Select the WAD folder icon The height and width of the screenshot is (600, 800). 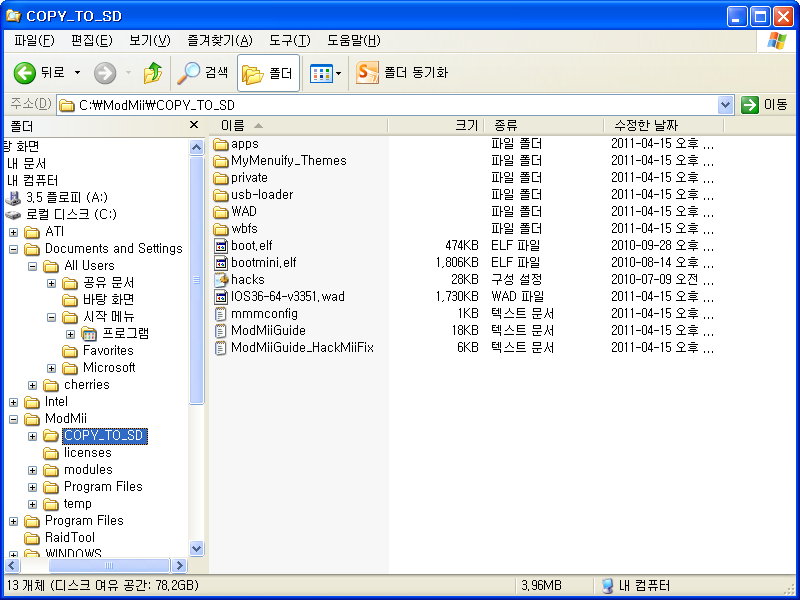pos(220,212)
